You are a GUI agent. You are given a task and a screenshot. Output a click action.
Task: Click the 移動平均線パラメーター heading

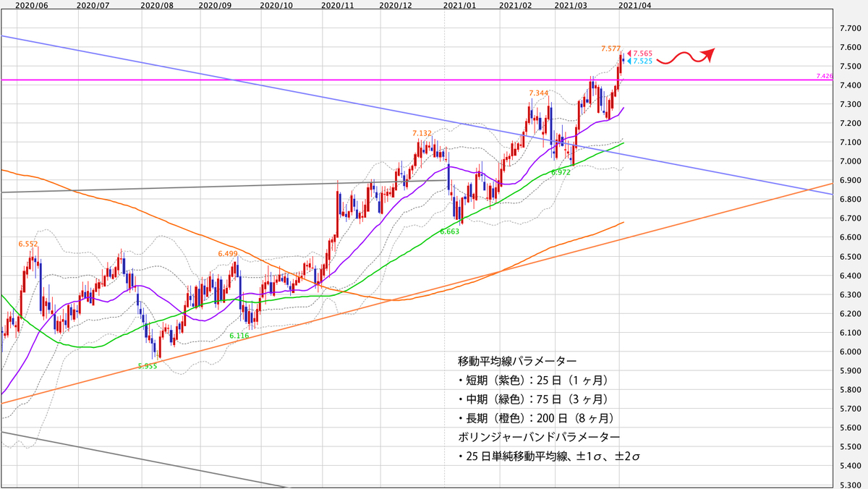point(517,360)
